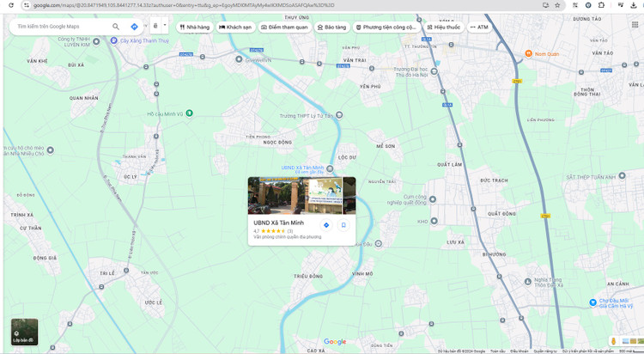Click the Hồ câu Minh Vũ marker
The height and width of the screenshot is (354, 644).
pyautogui.click(x=189, y=113)
